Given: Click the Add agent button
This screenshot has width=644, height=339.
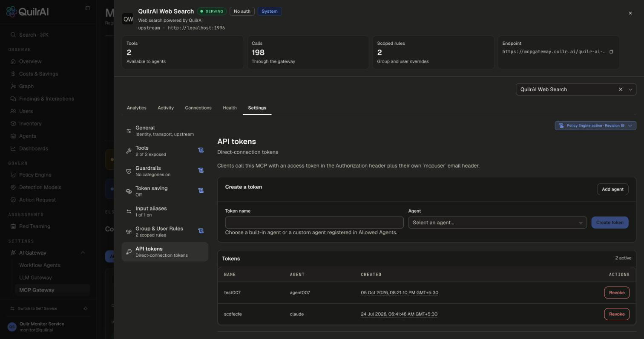Looking at the screenshot, I should click(x=612, y=189).
